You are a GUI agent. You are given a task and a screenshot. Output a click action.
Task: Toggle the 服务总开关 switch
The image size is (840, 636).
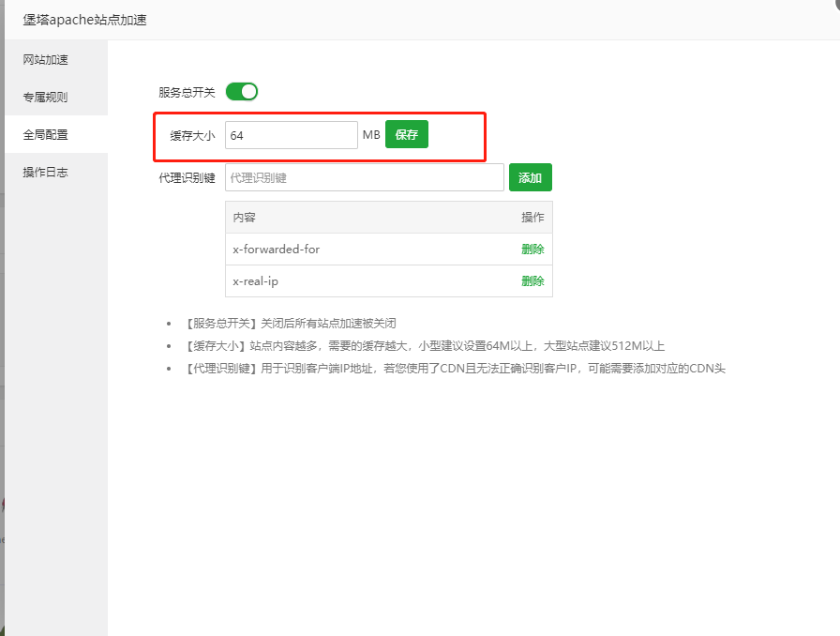(242, 92)
